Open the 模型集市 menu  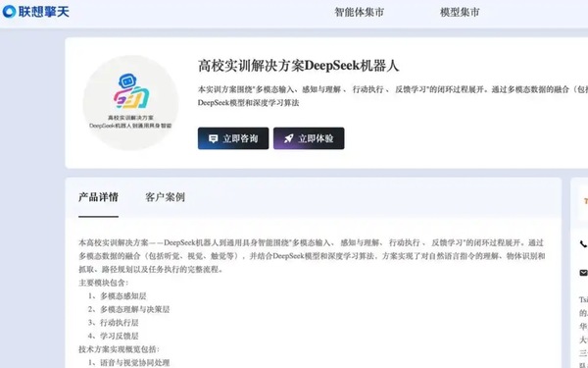click(460, 13)
